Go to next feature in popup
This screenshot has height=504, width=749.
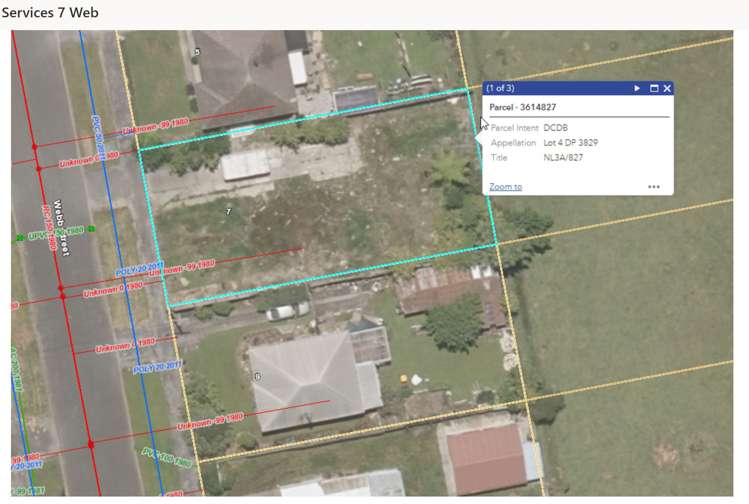point(637,89)
